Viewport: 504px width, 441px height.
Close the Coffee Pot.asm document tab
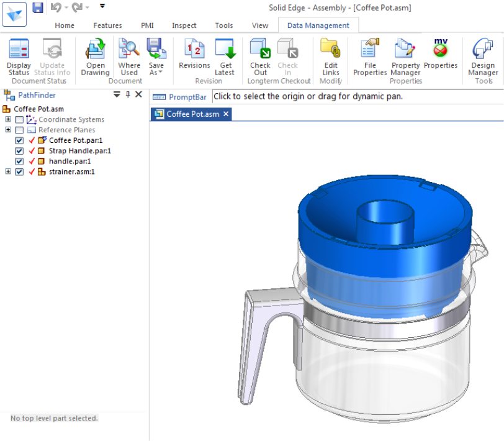click(226, 114)
